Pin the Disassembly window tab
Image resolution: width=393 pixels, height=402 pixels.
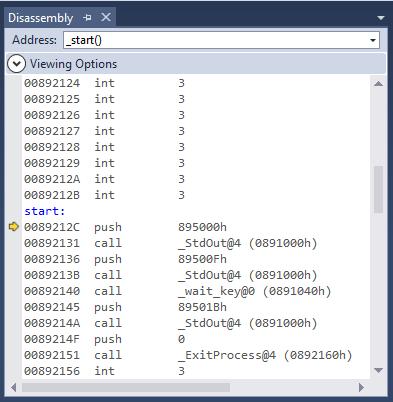tap(88, 18)
